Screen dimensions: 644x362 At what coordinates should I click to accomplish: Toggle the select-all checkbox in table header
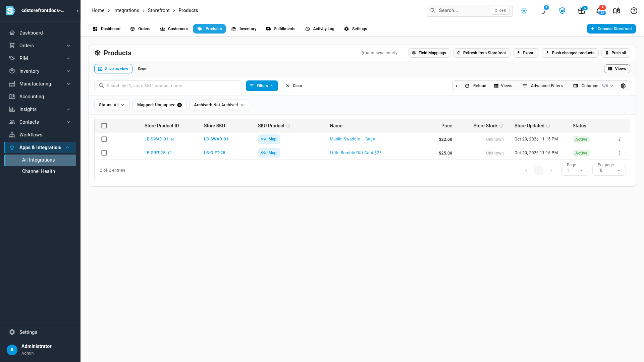pyautogui.click(x=104, y=126)
